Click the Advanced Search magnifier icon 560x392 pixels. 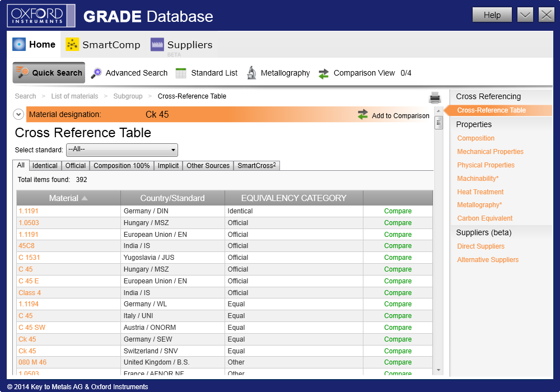pos(96,73)
